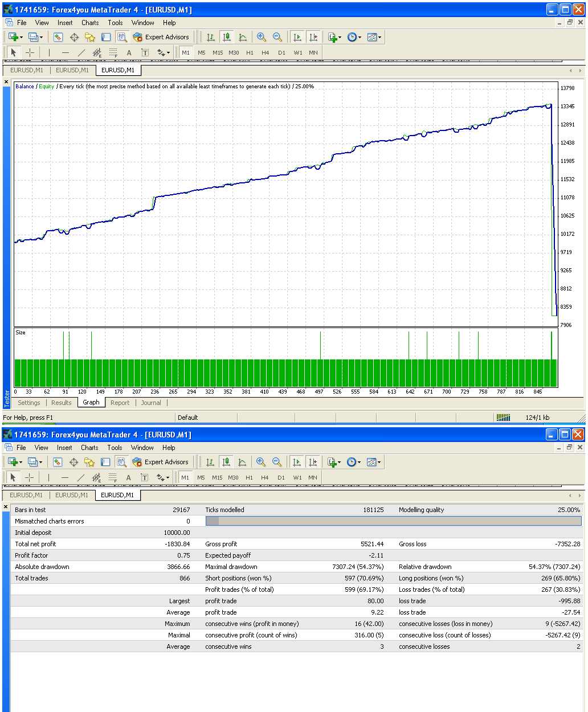Image resolution: width=588 pixels, height=712 pixels.
Task: Enable Expert Advisors via the toolbar button
Action: click(x=162, y=36)
